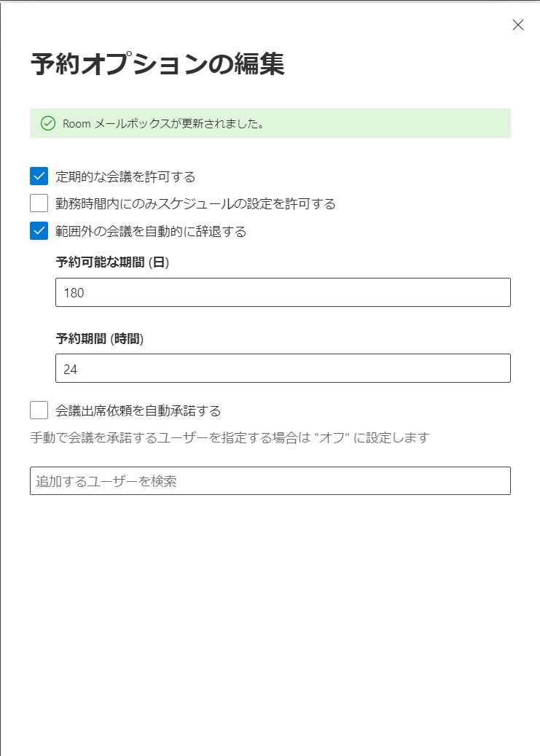Toggle the recurring meetings checkbox

pyautogui.click(x=37, y=175)
